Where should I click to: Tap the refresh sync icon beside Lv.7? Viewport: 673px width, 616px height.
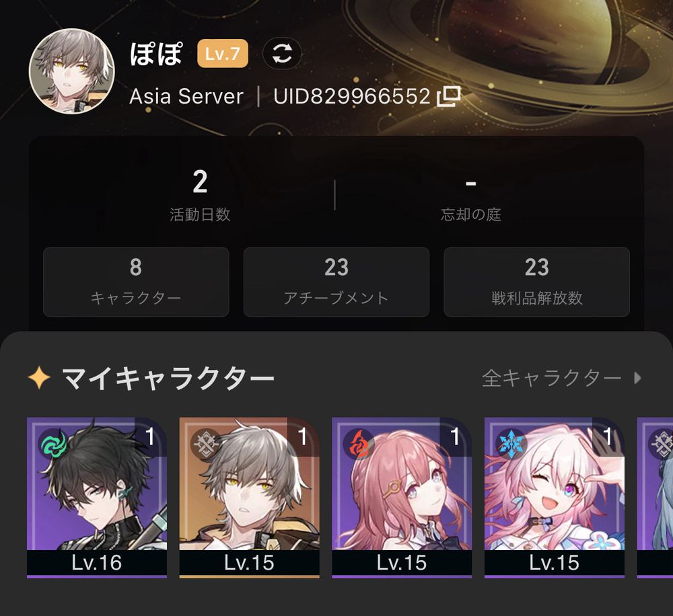(282, 54)
